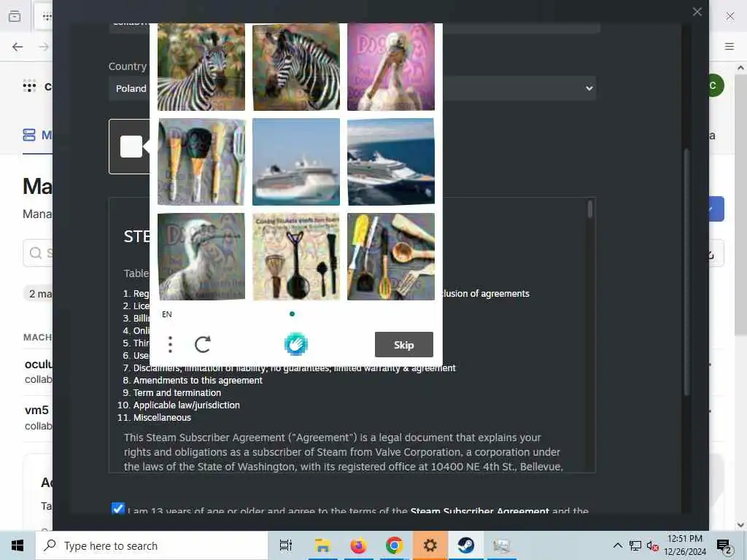
Task: Click the Skip button in captcha
Action: coord(403,344)
